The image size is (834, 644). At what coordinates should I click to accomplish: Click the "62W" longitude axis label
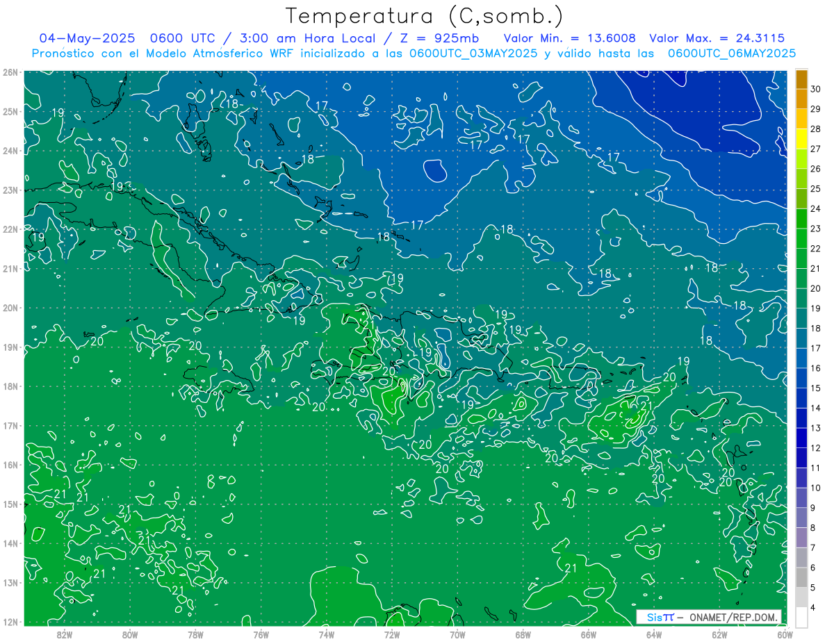719,634
